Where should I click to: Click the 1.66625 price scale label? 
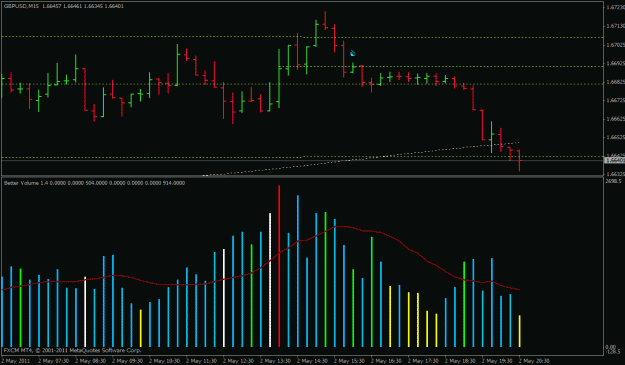[615, 119]
